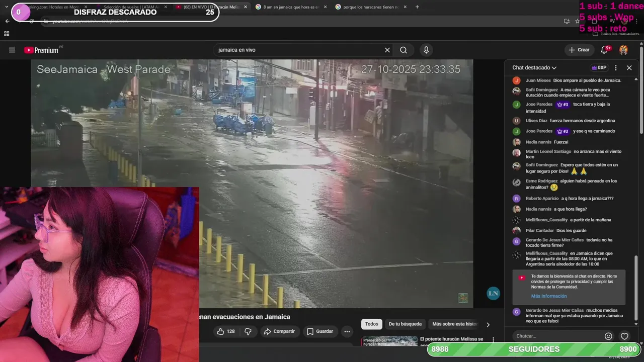
Task: Start voice search with microphone
Action: 426,50
